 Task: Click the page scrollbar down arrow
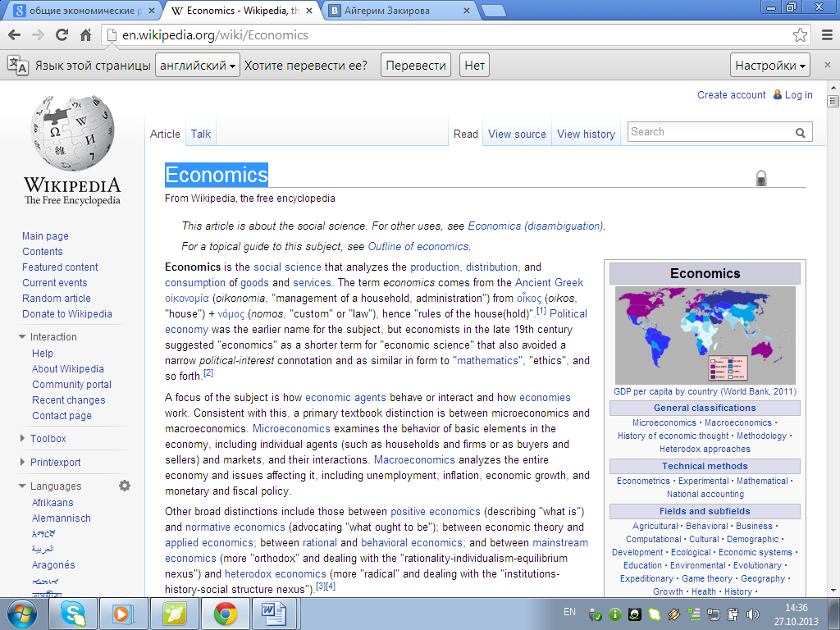point(833,591)
